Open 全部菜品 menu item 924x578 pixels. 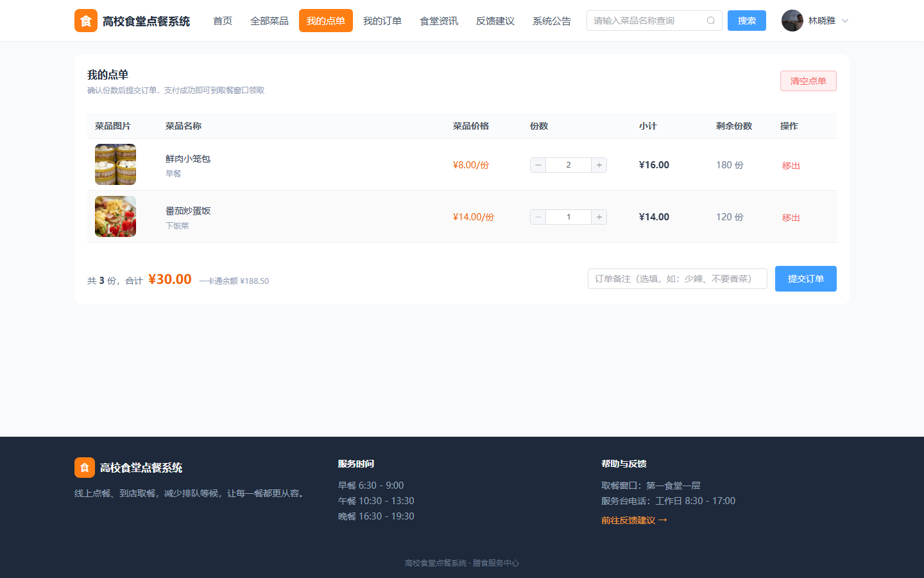point(269,21)
